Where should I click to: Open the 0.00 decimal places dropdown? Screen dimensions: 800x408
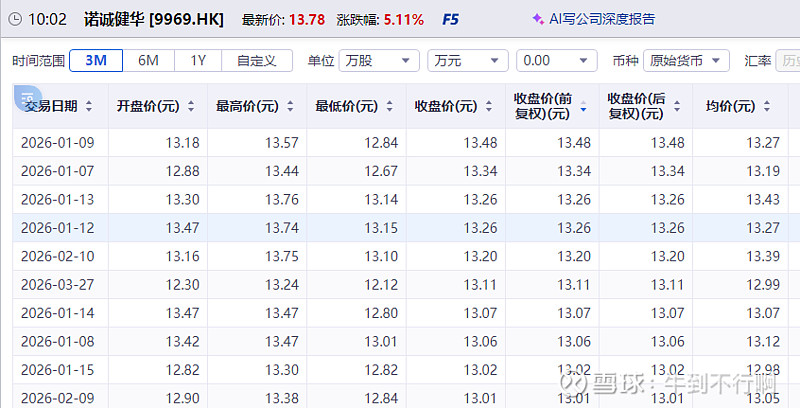click(x=556, y=61)
